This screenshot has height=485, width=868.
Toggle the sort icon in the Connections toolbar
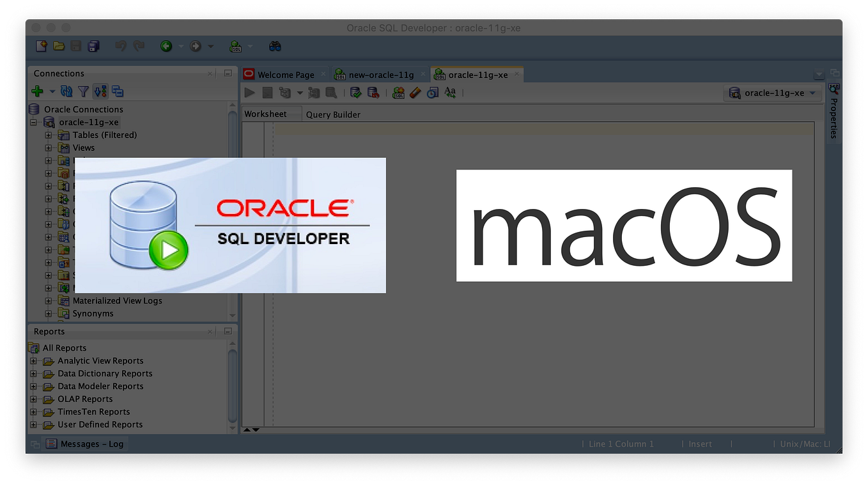coord(100,91)
